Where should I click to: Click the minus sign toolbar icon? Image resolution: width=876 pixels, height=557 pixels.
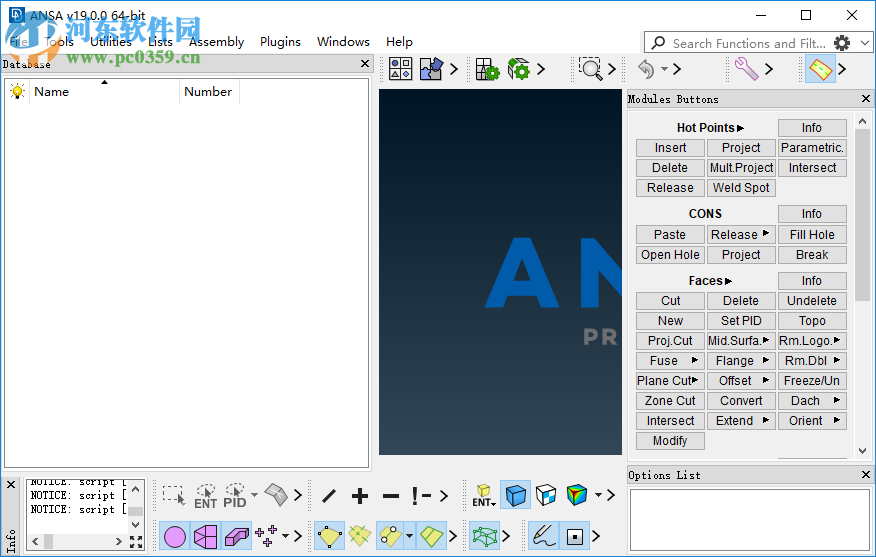pos(391,495)
